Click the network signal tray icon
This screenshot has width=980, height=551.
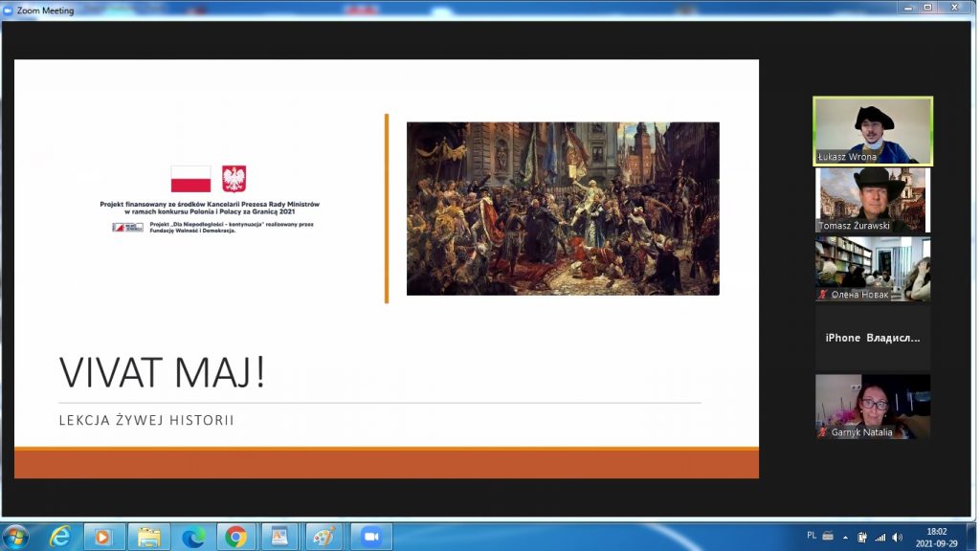(x=880, y=537)
